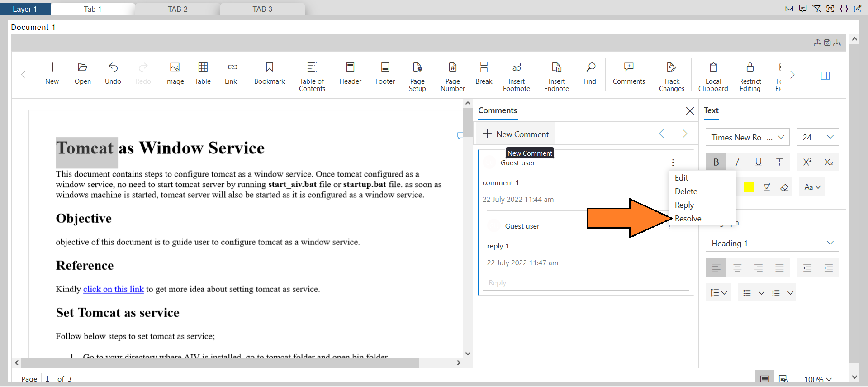This screenshot has width=868, height=387.
Task: Switch to TAB 3
Action: [x=262, y=9]
